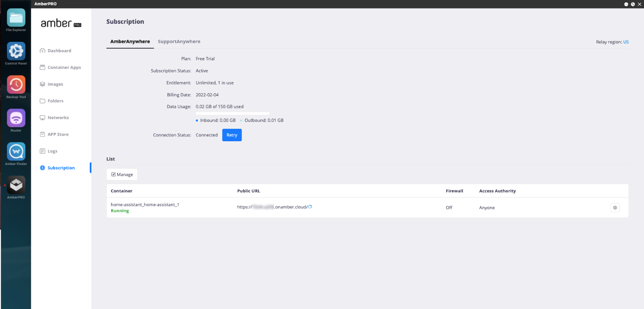
Task: Click the Inbound: 0.00 GB legend
Action: (x=216, y=120)
